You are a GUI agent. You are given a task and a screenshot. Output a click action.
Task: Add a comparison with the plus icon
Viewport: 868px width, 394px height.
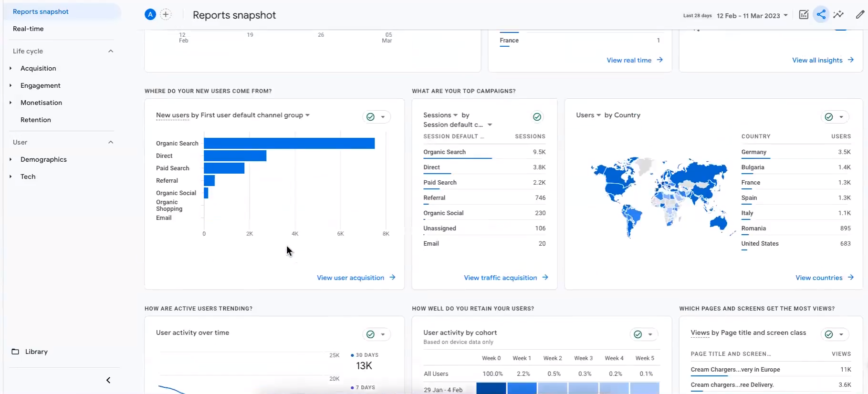(166, 15)
